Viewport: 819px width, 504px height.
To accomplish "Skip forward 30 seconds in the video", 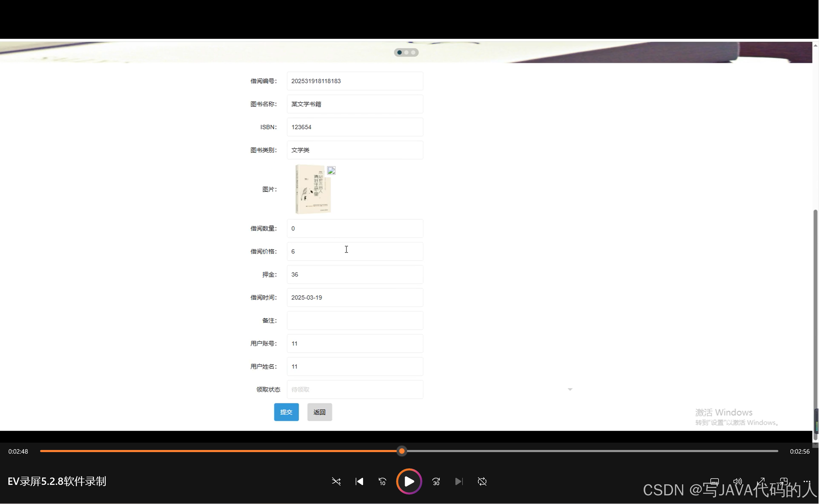I will click(436, 481).
